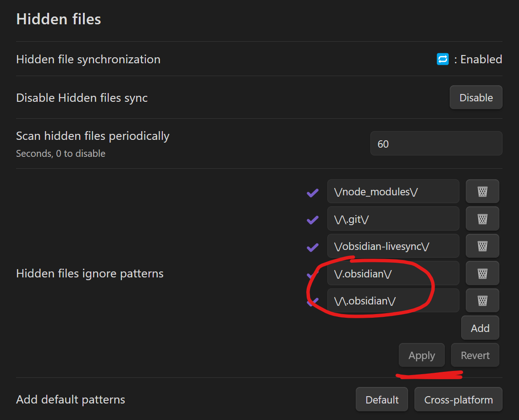The height and width of the screenshot is (420, 519).
Task: Click checkmark next to node_modules pattern
Action: point(313,193)
